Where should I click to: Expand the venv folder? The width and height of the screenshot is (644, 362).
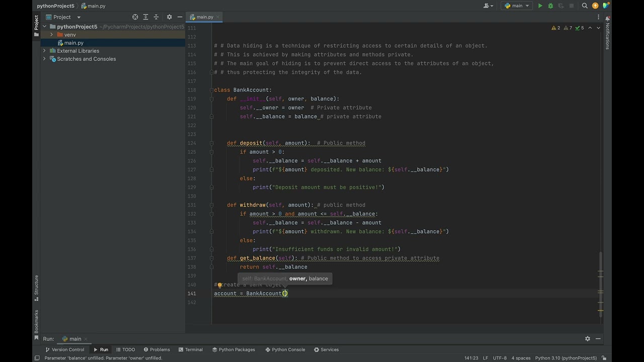point(51,35)
